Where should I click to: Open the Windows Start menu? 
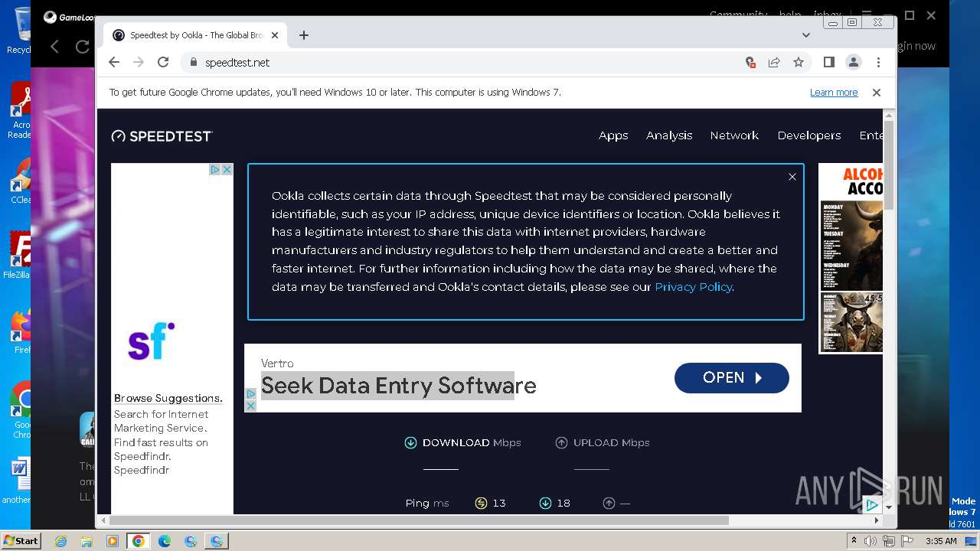coord(21,541)
